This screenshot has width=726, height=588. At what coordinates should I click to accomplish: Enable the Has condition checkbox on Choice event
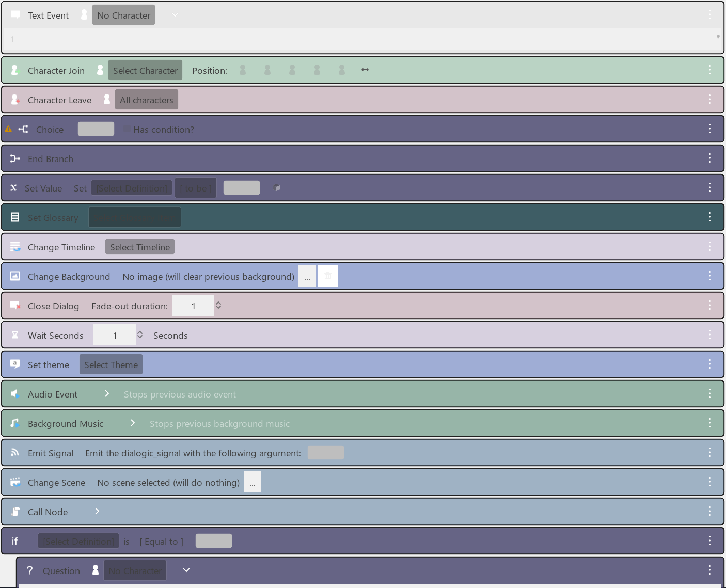click(x=127, y=129)
